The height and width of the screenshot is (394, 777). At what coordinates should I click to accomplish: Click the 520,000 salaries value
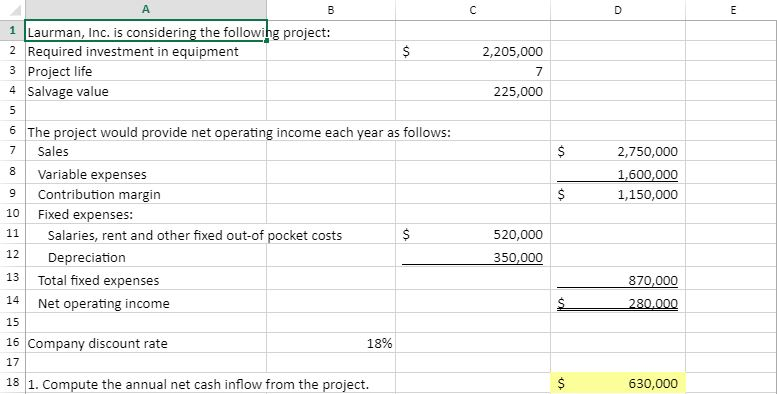point(473,234)
